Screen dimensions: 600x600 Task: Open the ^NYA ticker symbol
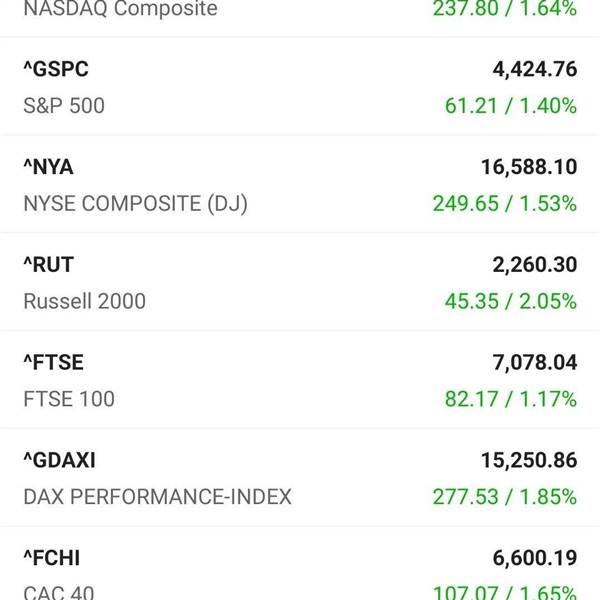48,167
